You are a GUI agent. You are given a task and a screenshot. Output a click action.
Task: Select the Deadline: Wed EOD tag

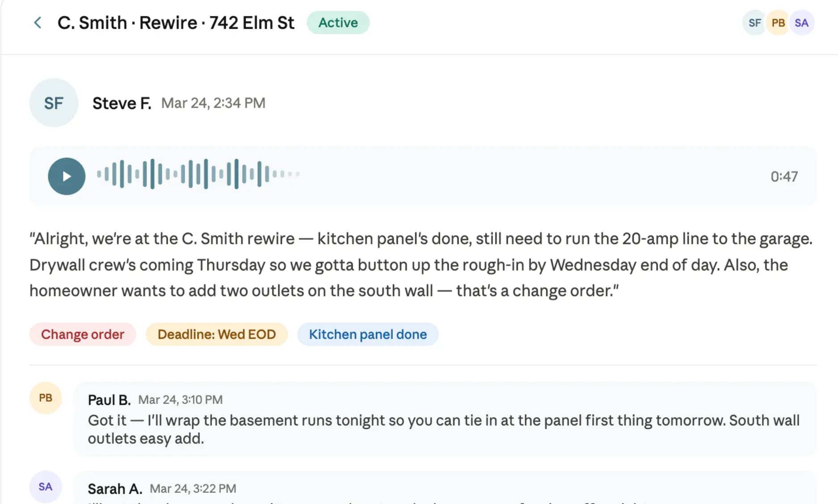click(216, 334)
